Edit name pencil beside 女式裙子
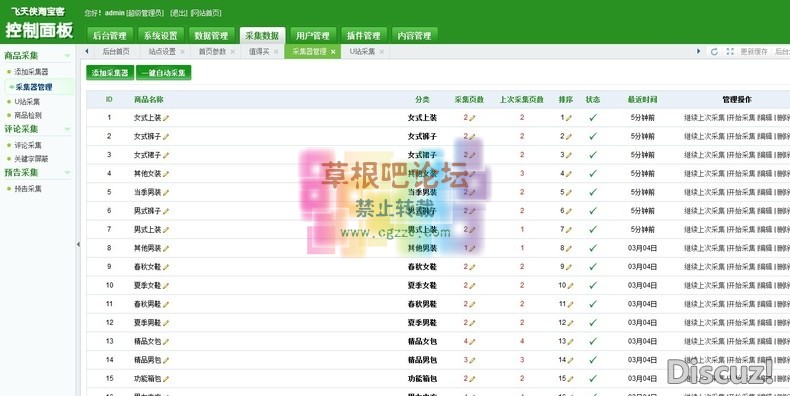 [x=166, y=155]
